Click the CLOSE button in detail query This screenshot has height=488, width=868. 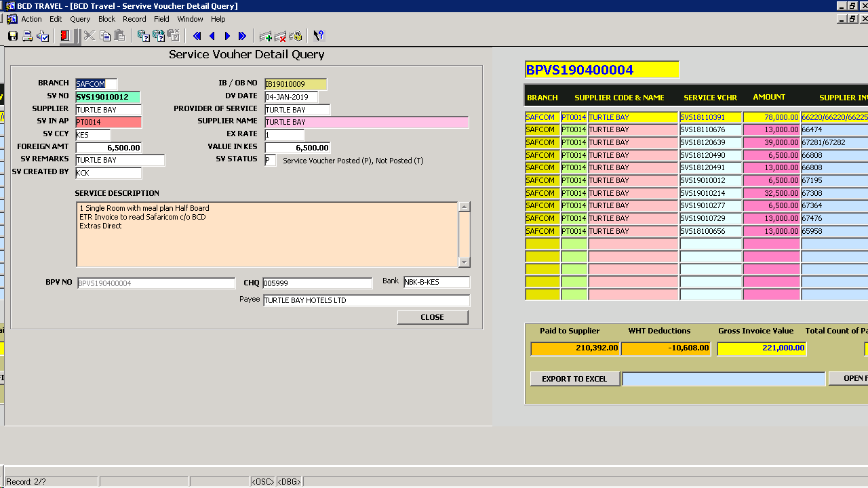pos(433,317)
